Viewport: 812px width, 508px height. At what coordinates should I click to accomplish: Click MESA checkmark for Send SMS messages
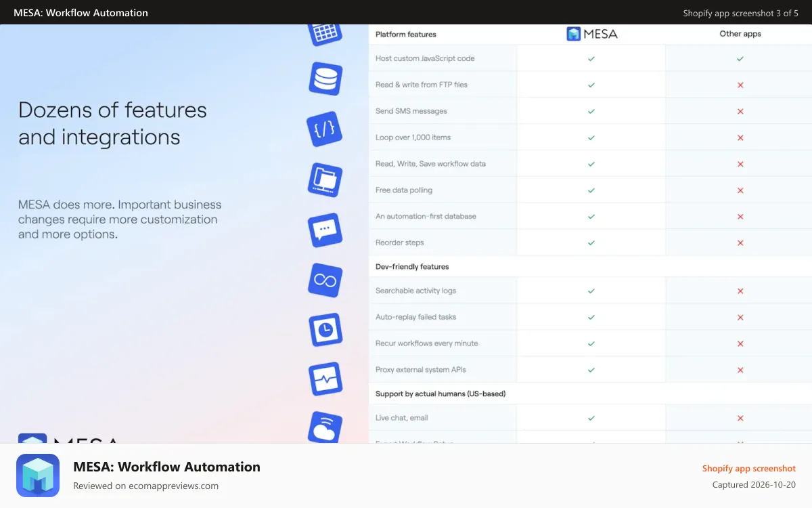pos(591,111)
